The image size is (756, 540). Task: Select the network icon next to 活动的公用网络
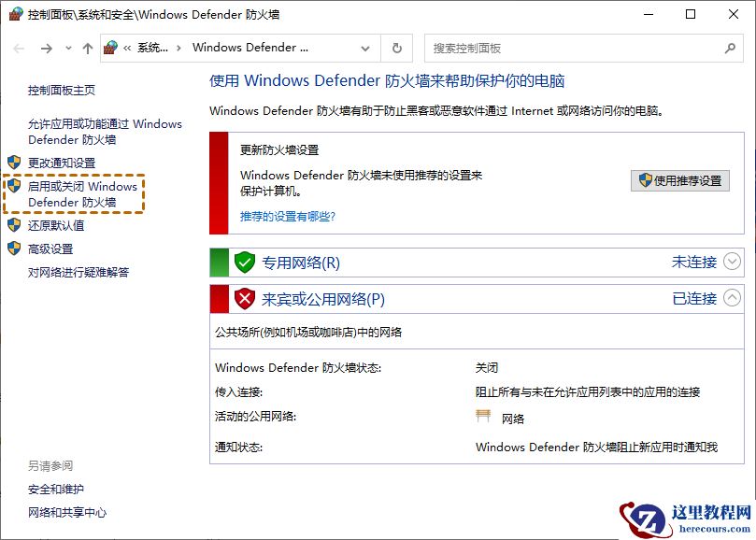pos(482,417)
